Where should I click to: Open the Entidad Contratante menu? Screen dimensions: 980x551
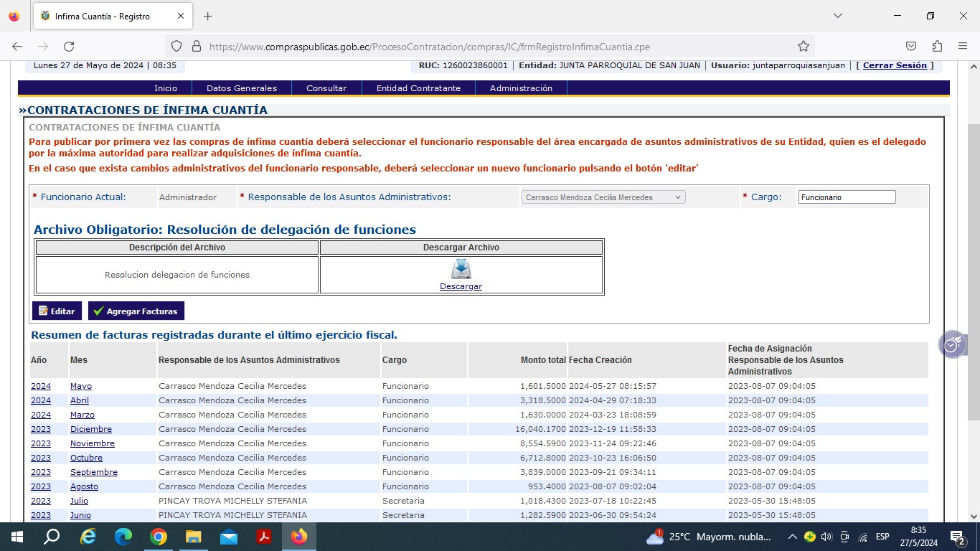tap(418, 88)
